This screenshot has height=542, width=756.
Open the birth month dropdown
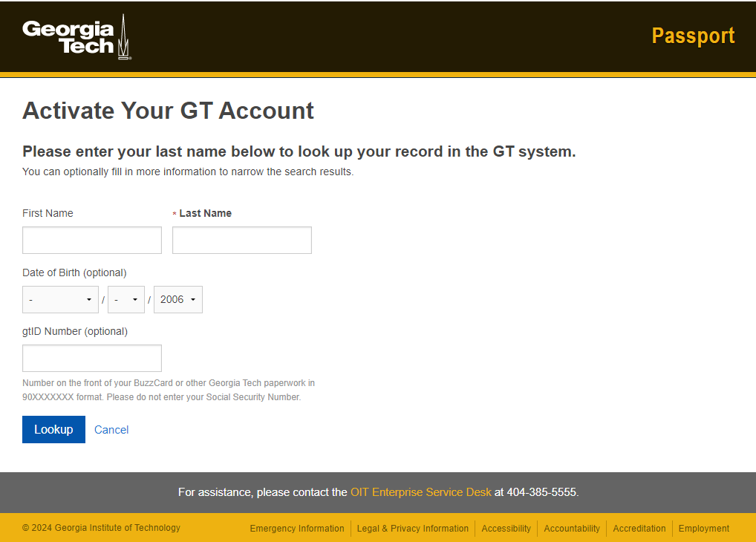(x=60, y=299)
